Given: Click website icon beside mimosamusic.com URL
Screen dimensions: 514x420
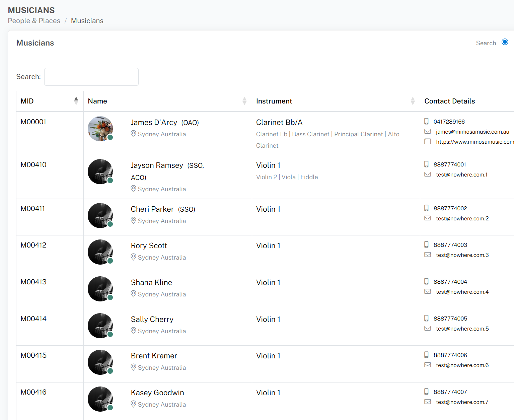Looking at the screenshot, I should click(x=427, y=141).
